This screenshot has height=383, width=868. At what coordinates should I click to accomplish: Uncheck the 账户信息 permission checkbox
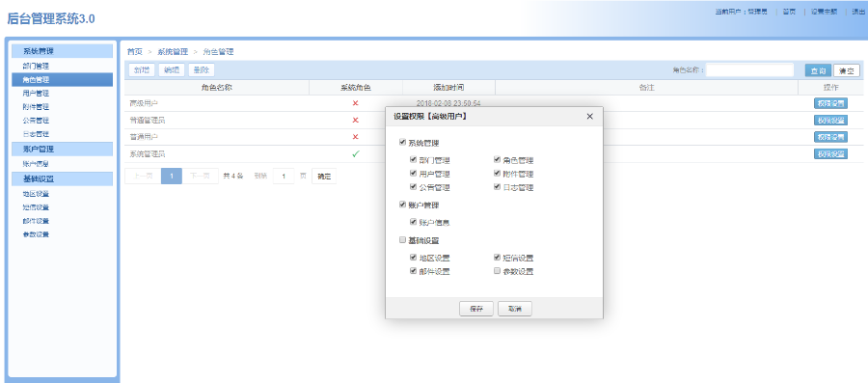(x=413, y=222)
